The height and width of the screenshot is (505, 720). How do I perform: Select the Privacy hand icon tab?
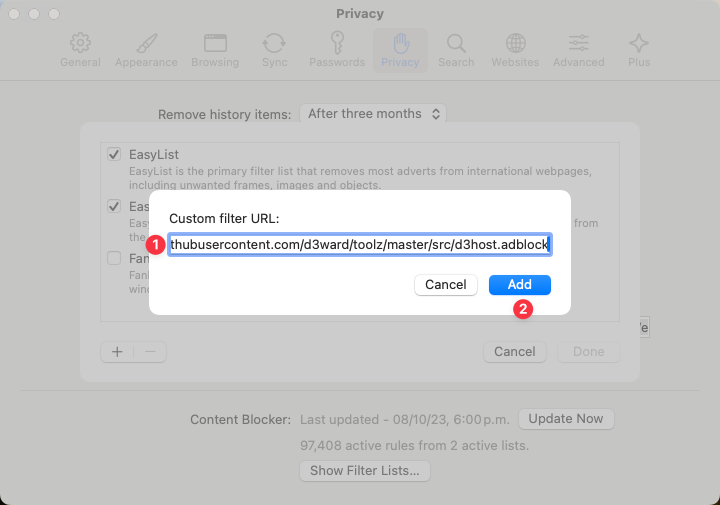(x=400, y=50)
